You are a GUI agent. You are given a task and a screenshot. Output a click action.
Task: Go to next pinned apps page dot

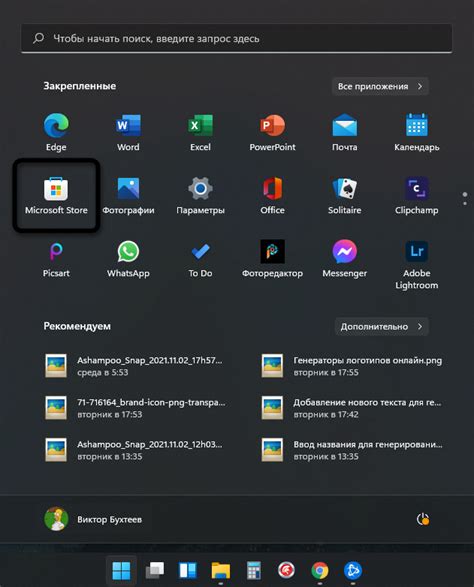pyautogui.click(x=465, y=203)
